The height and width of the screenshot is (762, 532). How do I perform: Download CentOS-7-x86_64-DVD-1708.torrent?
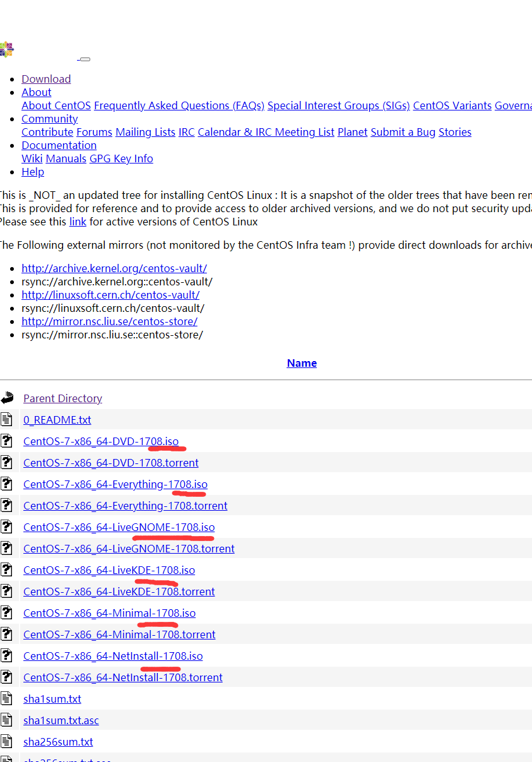coord(111,463)
